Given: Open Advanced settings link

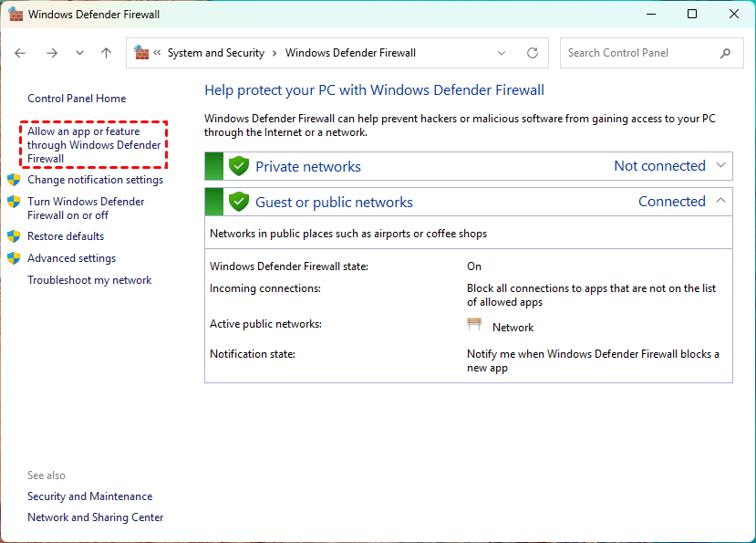Looking at the screenshot, I should click(71, 258).
